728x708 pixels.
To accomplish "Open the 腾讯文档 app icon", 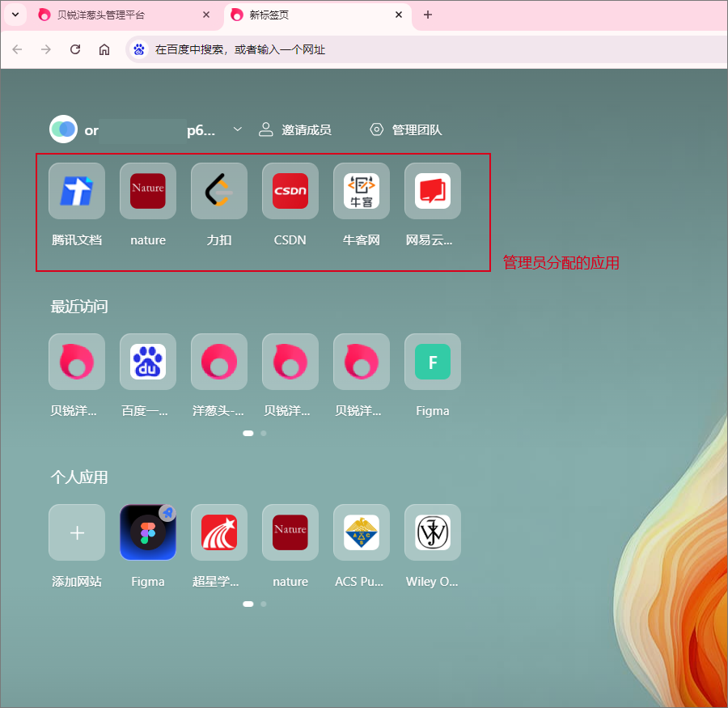I will pos(77,191).
